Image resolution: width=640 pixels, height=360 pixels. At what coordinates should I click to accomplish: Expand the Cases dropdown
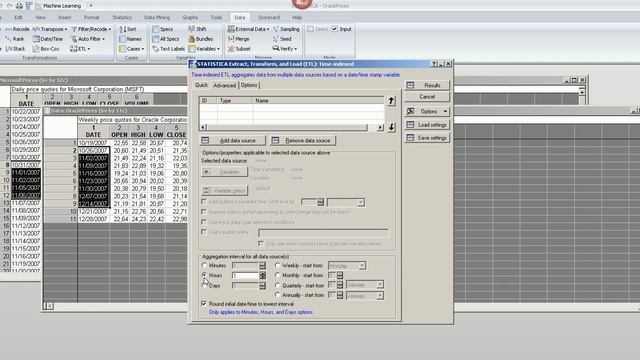pos(142,49)
